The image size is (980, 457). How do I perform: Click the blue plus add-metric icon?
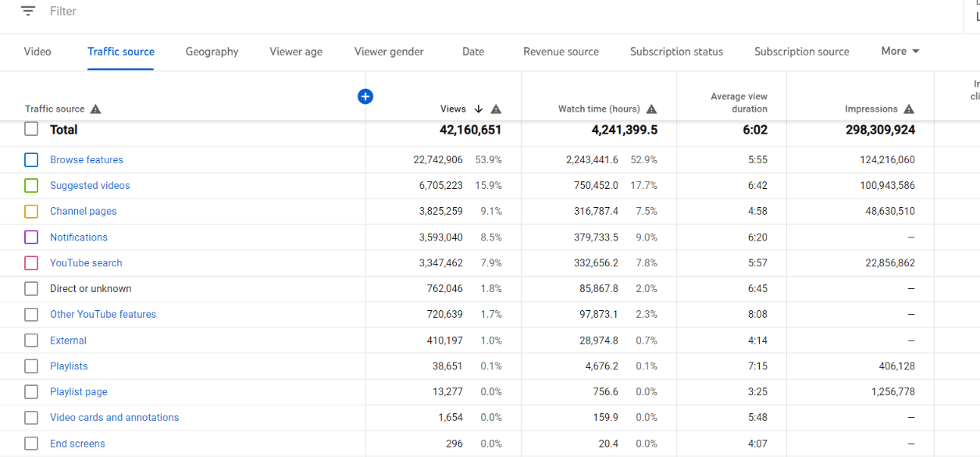pyautogui.click(x=365, y=96)
